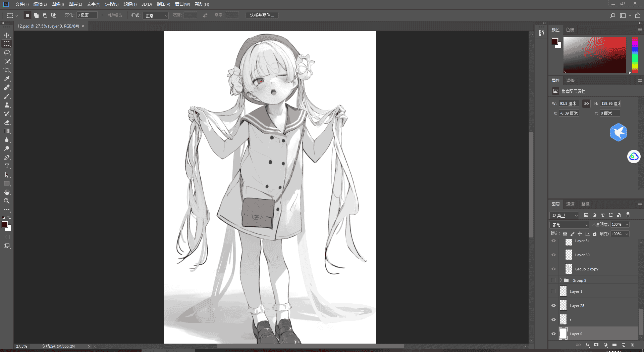Select the Brush tool
644x352 pixels.
click(x=7, y=96)
